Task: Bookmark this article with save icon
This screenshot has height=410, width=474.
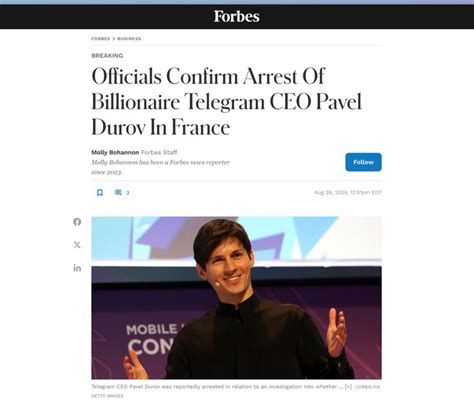Action: pyautogui.click(x=100, y=192)
